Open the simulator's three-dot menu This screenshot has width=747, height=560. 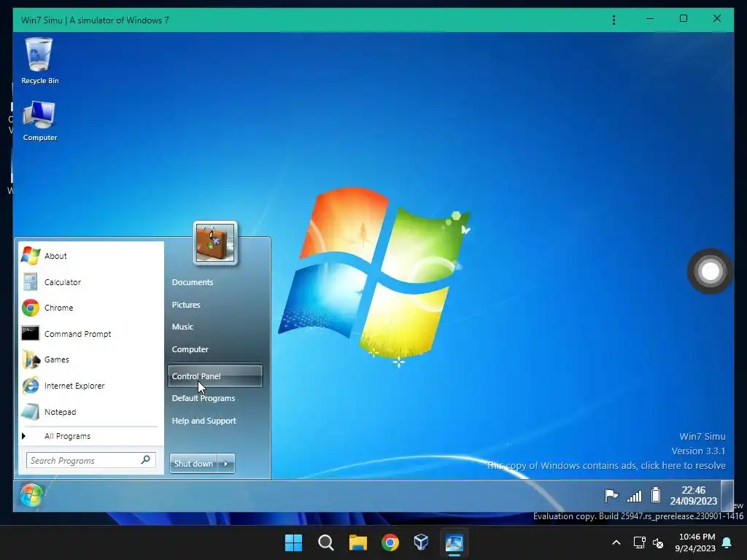pyautogui.click(x=614, y=20)
